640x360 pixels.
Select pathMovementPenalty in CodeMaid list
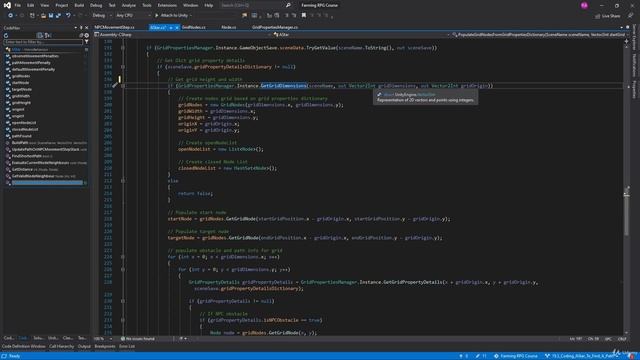pos(31,63)
